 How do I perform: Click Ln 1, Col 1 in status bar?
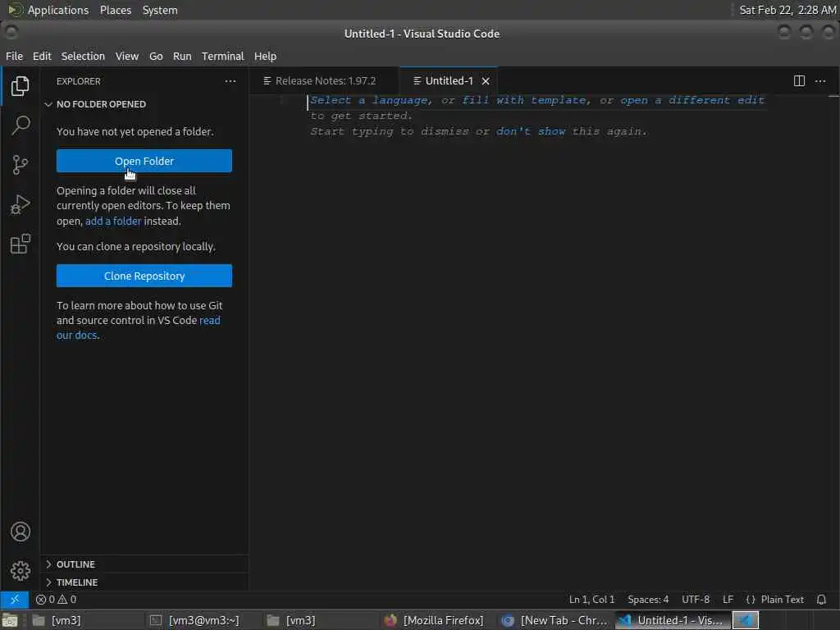click(591, 600)
